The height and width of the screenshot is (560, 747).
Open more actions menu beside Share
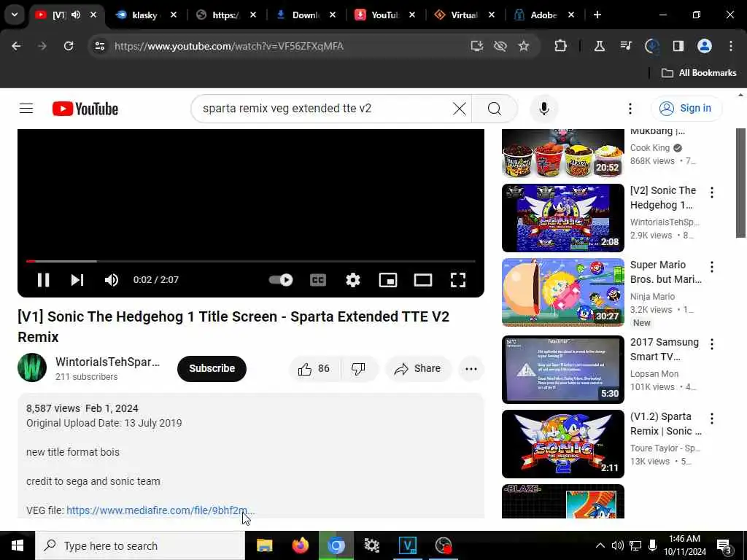471,368
